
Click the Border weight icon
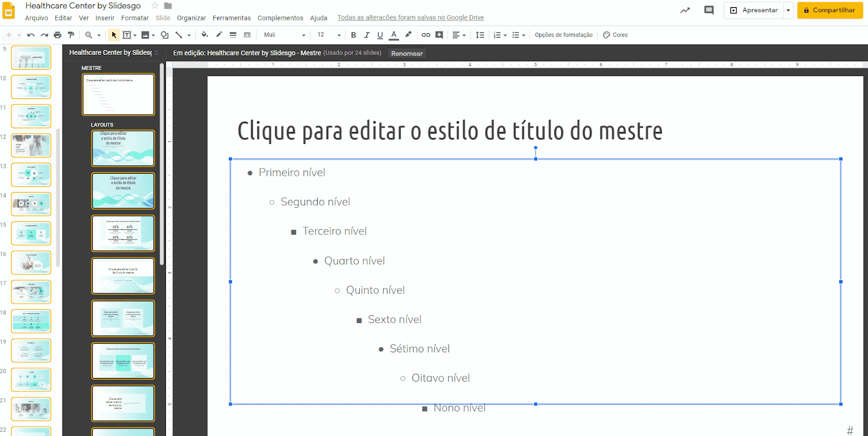point(233,35)
